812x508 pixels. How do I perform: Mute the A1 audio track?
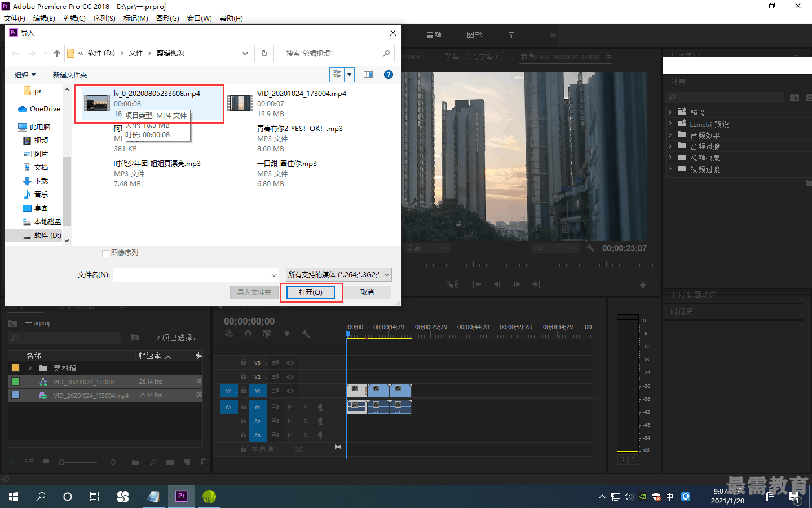pos(290,407)
